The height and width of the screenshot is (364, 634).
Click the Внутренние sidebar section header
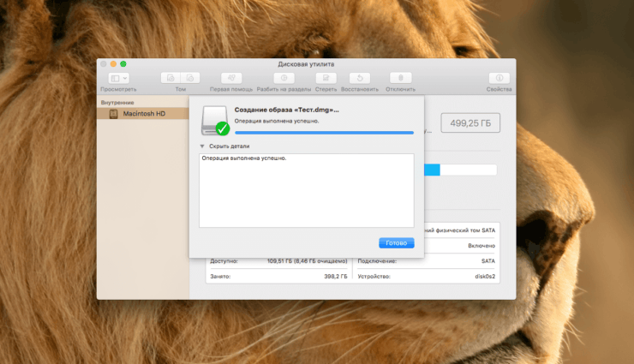click(117, 103)
